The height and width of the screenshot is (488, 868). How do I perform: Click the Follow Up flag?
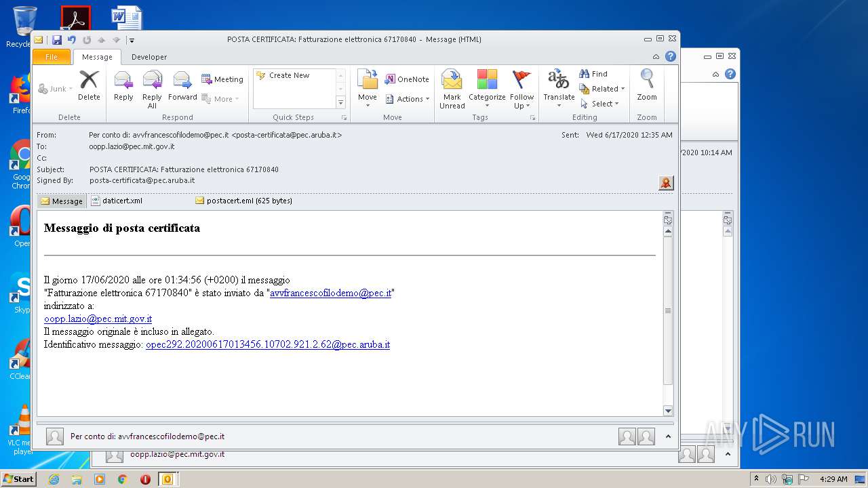point(522,89)
